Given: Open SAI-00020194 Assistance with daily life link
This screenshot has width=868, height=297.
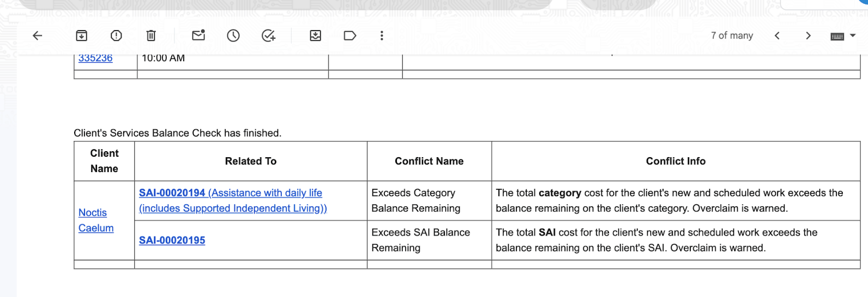Looking at the screenshot, I should [x=233, y=200].
